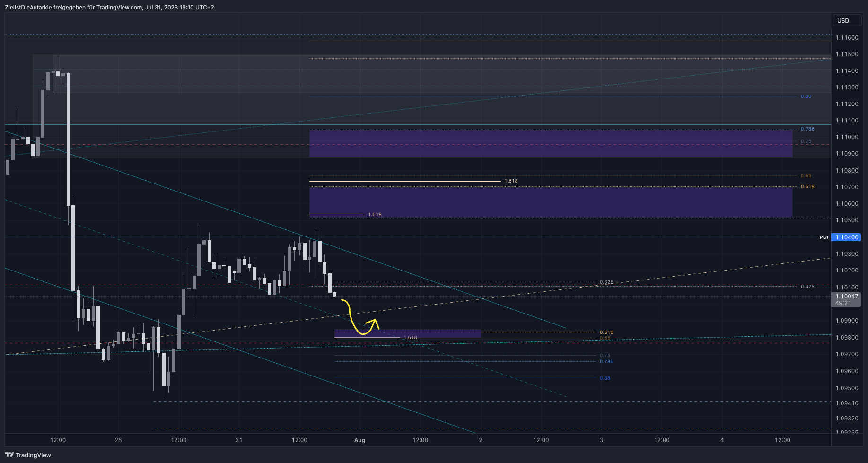Select the purple zone spanning 1.10900 to 1.11000
Viewport: 868px width, 463px height.
pos(551,143)
